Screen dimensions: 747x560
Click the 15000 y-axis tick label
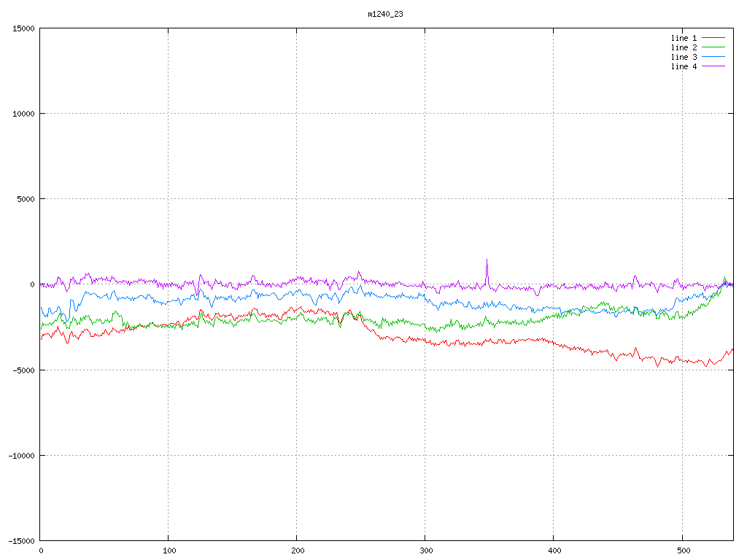point(23,28)
